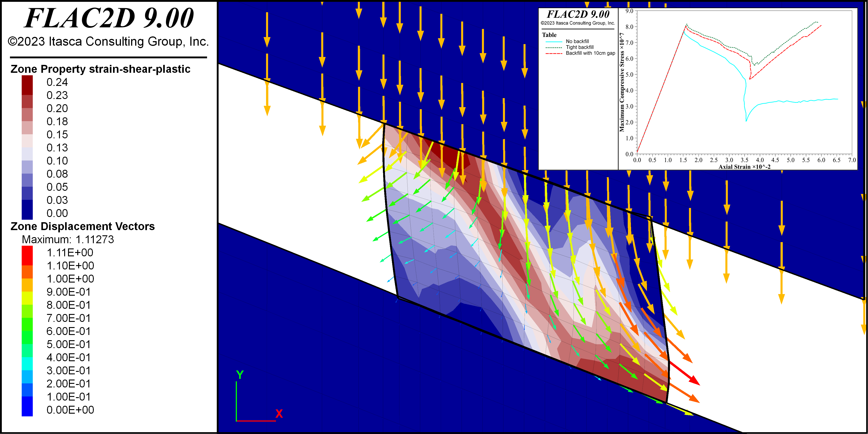
Task: Click the 9.0 tick on the stress axis
Action: click(629, 11)
